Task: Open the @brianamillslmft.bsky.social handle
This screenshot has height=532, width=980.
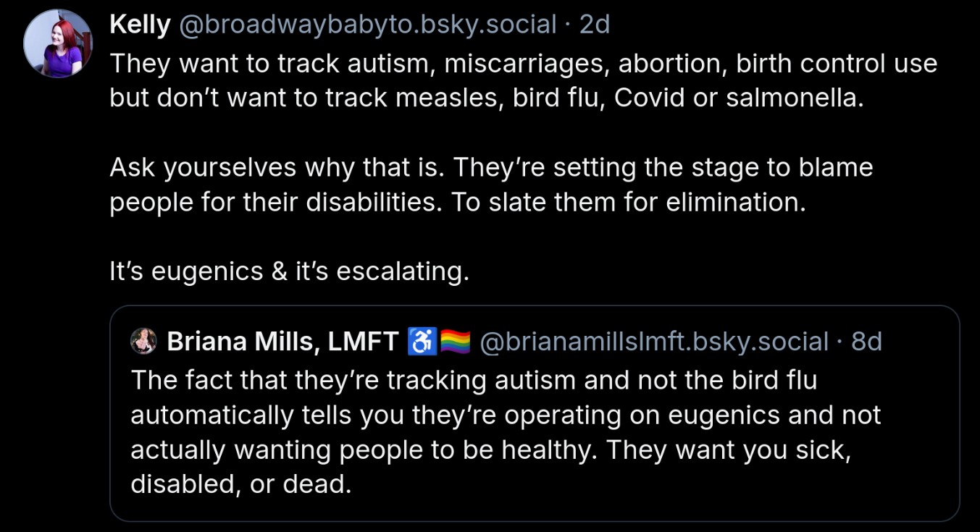Action: pos(654,341)
